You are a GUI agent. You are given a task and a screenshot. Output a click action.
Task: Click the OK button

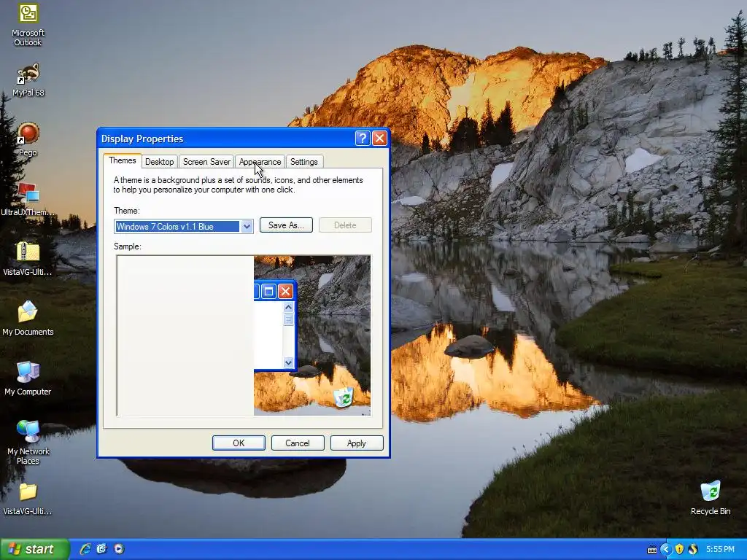click(239, 443)
